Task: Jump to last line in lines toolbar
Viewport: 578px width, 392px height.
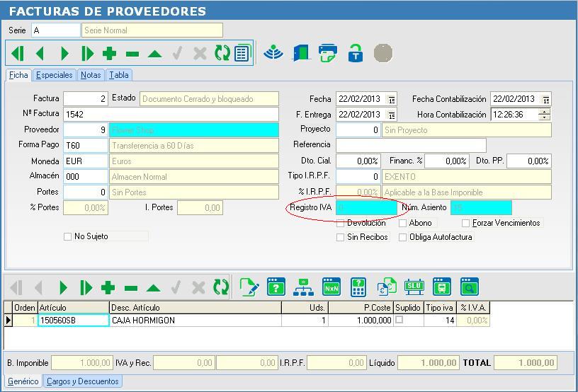Action: (86, 287)
